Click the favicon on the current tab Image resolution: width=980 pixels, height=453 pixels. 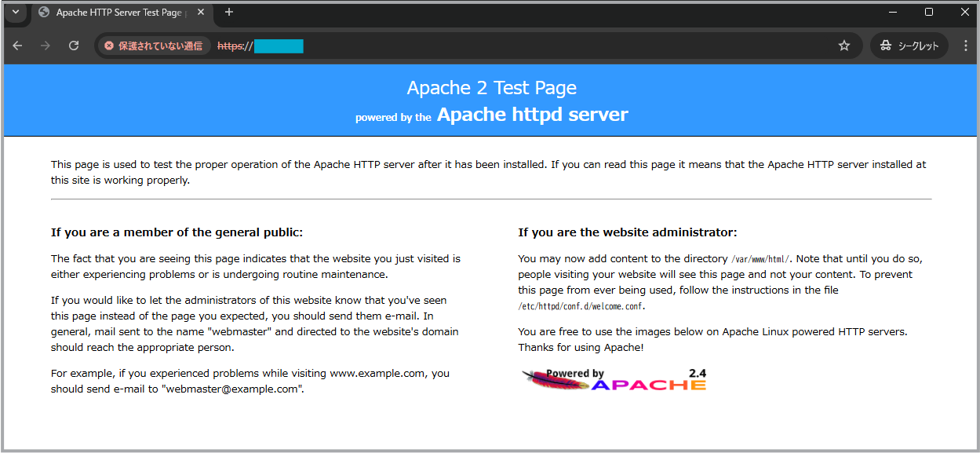43,13
